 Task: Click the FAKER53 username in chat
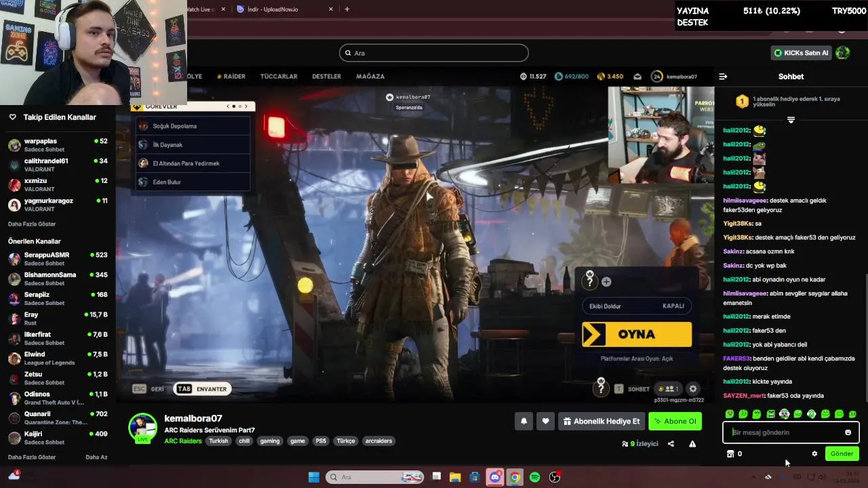(736, 359)
